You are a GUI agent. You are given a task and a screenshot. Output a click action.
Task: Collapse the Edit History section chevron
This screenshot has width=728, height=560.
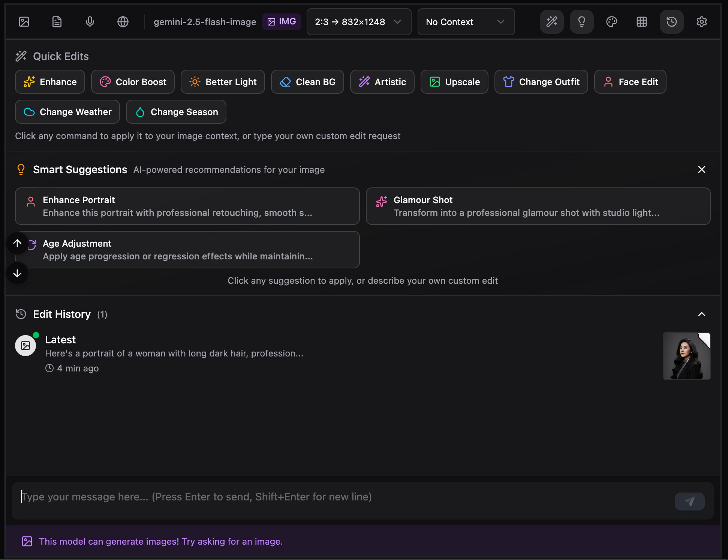(702, 314)
